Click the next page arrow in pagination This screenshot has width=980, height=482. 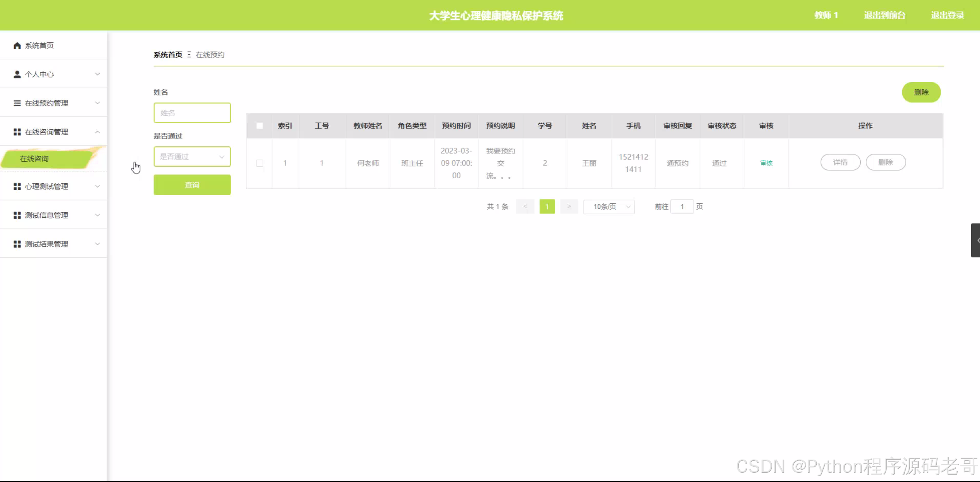coord(569,207)
